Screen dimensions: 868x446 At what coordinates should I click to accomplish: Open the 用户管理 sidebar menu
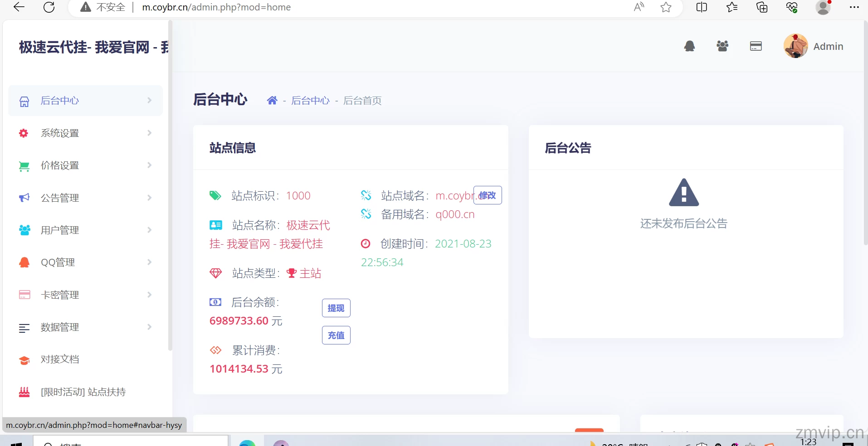coord(85,230)
